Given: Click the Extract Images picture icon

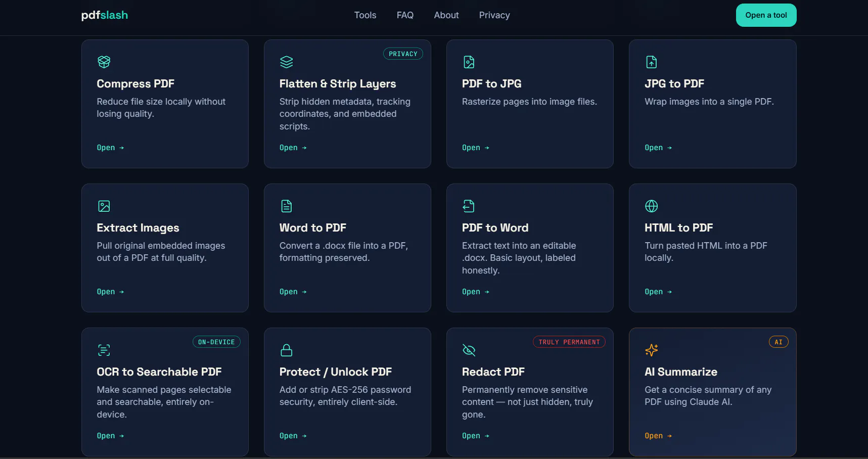Looking at the screenshot, I should tap(104, 206).
